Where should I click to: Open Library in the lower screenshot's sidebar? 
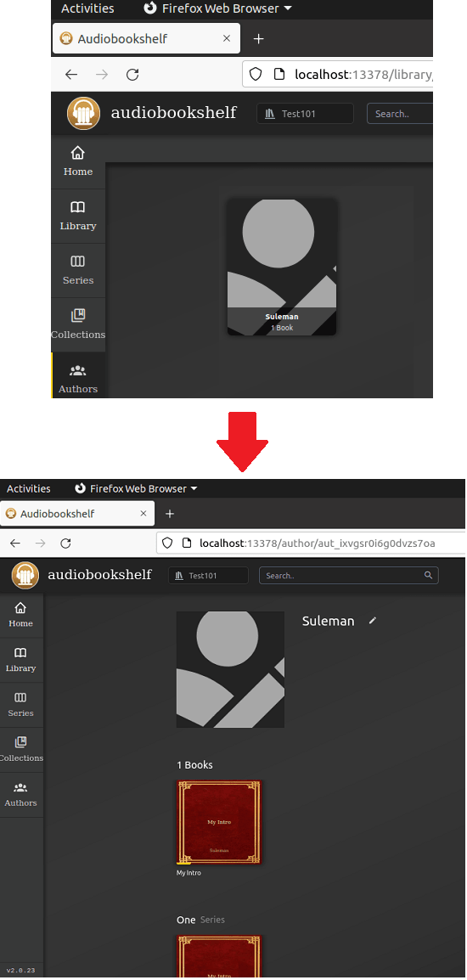pyautogui.click(x=21, y=660)
